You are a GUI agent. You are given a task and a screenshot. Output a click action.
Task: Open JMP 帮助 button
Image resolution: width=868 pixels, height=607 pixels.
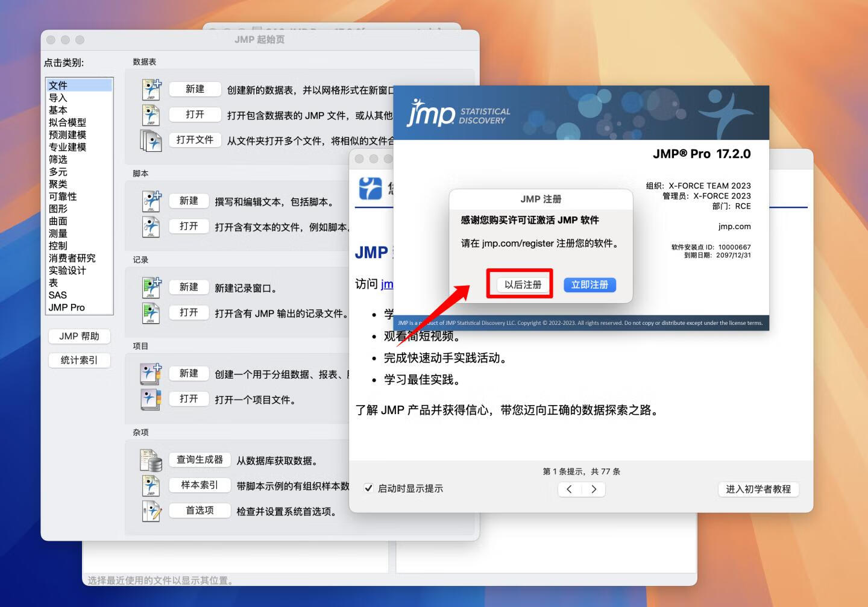(x=79, y=336)
